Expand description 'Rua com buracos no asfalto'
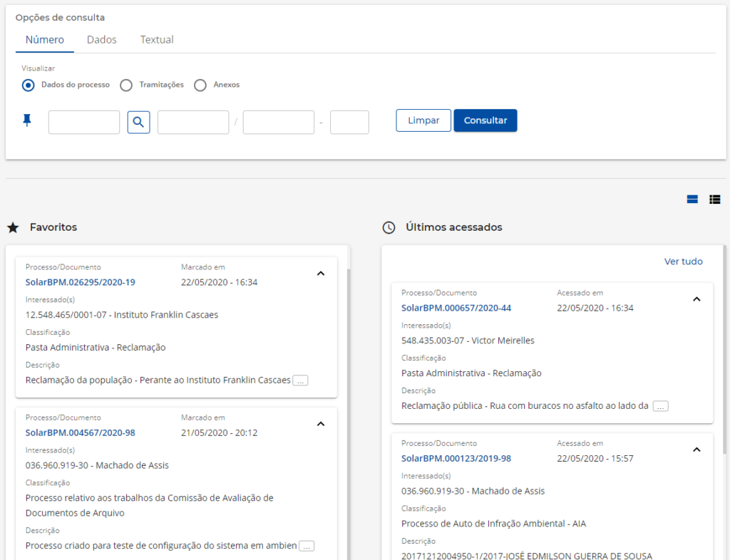Screen dimensions: 730x560 [x=661, y=406]
